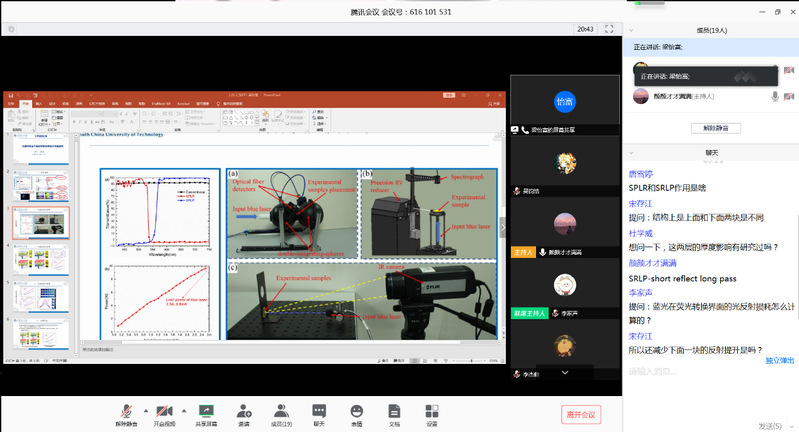Viewport: 799px width, 432px height.
Task: Select slide 4 thumbnail in PowerPoint panel
Action: tap(41, 259)
